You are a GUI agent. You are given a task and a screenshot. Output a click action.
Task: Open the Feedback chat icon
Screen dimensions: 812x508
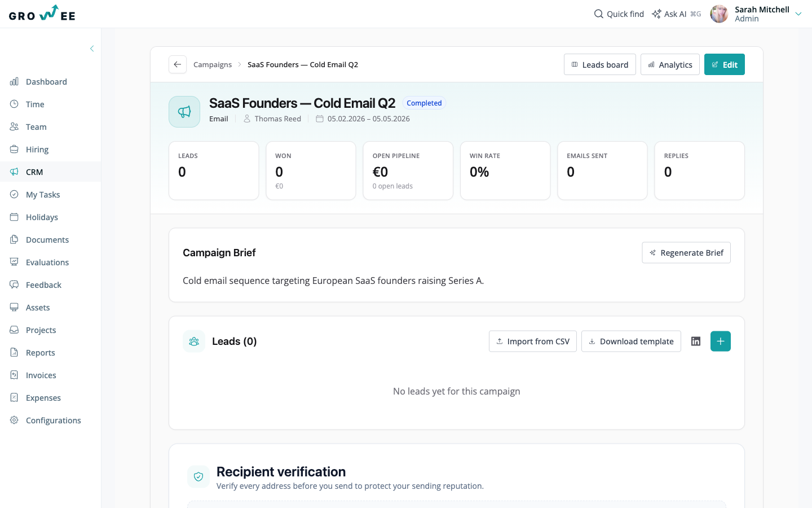[14, 285]
